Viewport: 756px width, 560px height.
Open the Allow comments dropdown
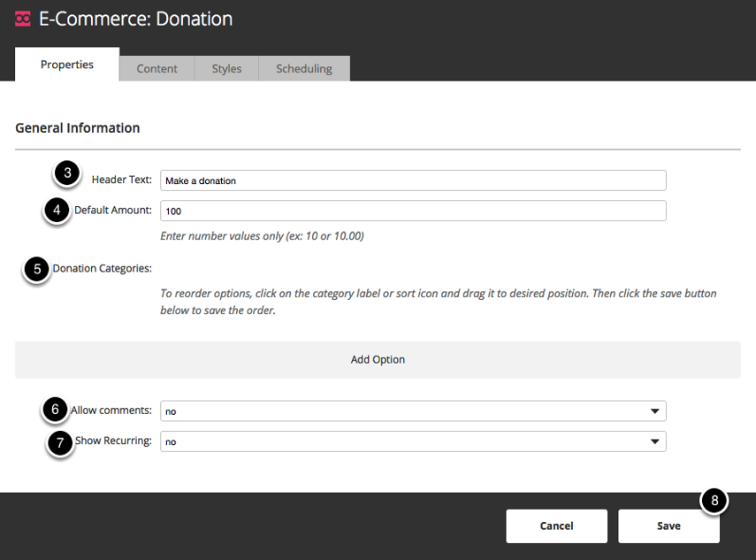(413, 411)
